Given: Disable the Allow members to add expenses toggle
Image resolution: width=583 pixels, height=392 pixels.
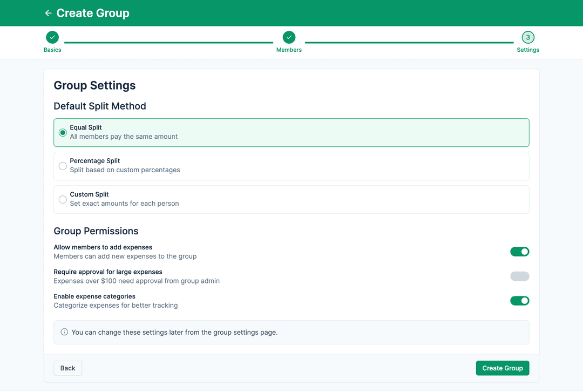Looking at the screenshot, I should pyautogui.click(x=519, y=252).
